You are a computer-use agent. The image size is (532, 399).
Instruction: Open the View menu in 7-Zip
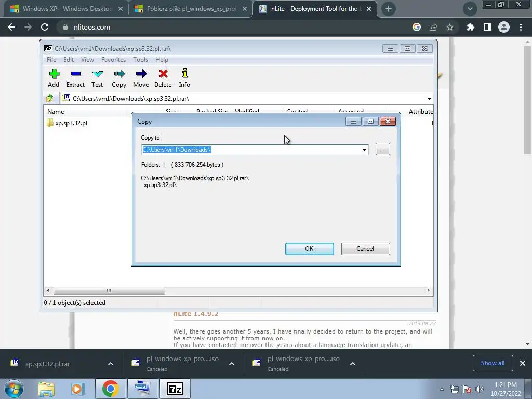[87, 60]
